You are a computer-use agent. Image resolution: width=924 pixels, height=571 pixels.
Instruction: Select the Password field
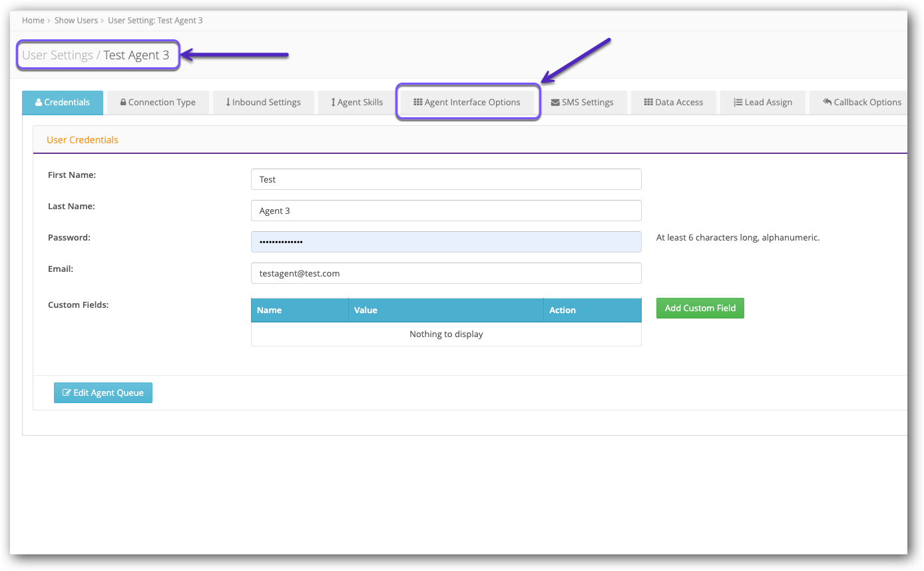pos(446,241)
